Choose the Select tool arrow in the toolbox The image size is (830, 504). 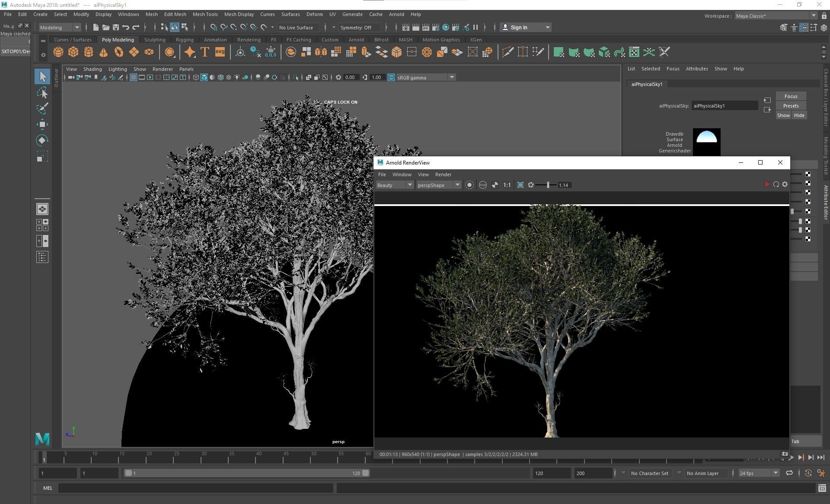[42, 76]
